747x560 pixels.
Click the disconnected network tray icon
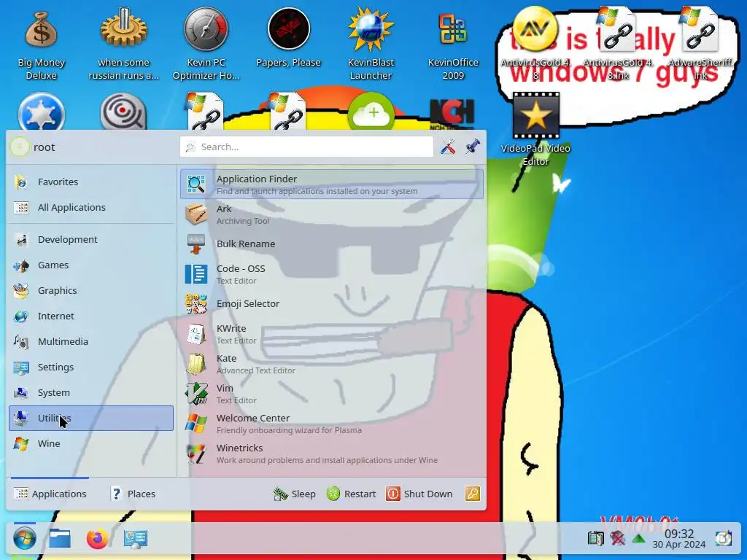[617, 539]
